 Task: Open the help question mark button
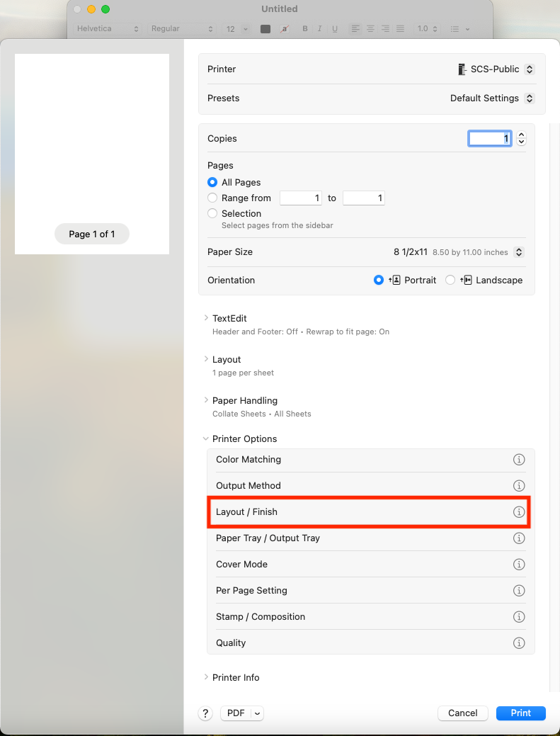tap(205, 713)
